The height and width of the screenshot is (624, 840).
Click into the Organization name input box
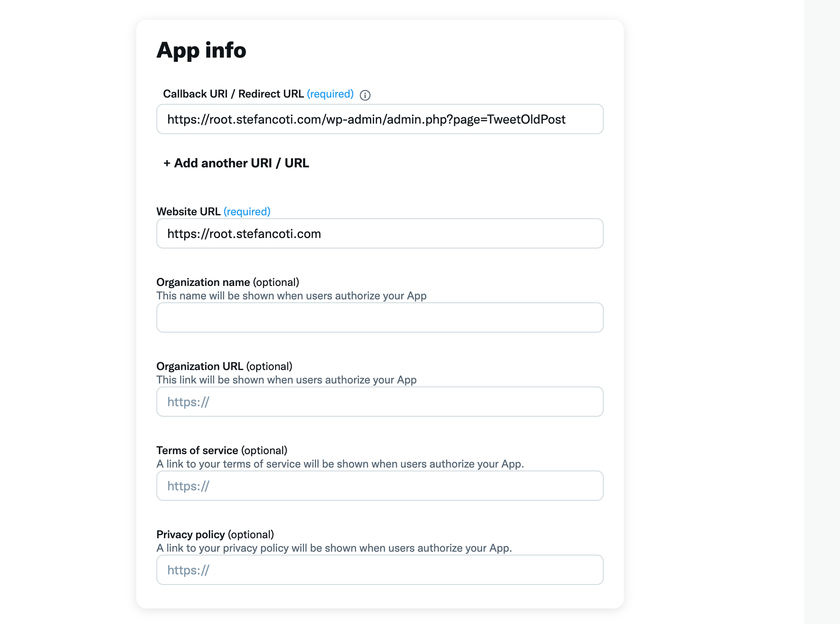(x=380, y=318)
